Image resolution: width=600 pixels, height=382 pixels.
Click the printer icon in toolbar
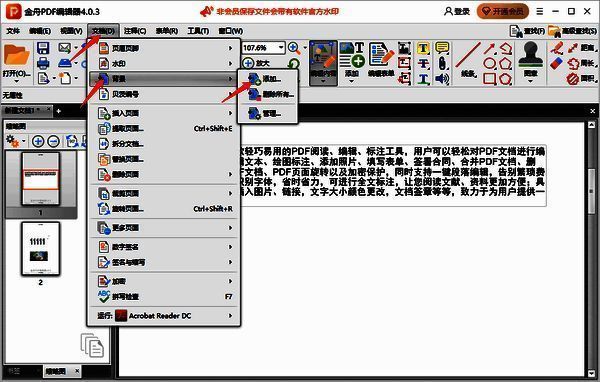tap(43, 63)
